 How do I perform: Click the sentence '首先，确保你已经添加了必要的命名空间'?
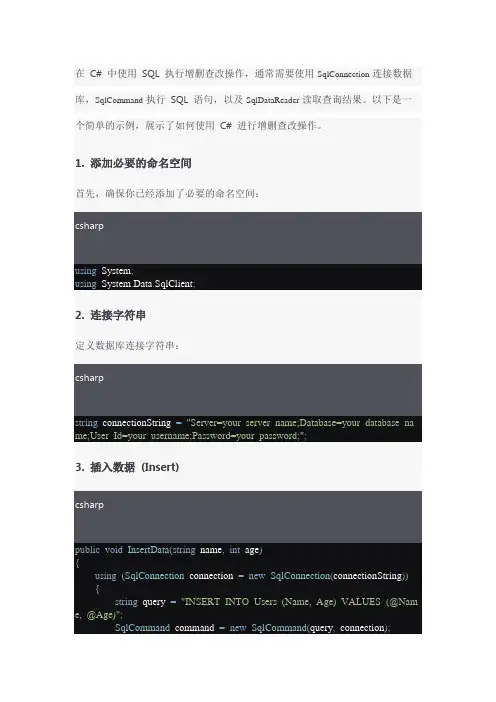pos(167,194)
